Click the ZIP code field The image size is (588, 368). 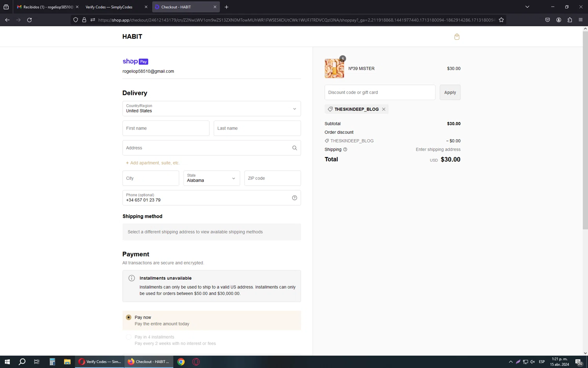point(272,178)
